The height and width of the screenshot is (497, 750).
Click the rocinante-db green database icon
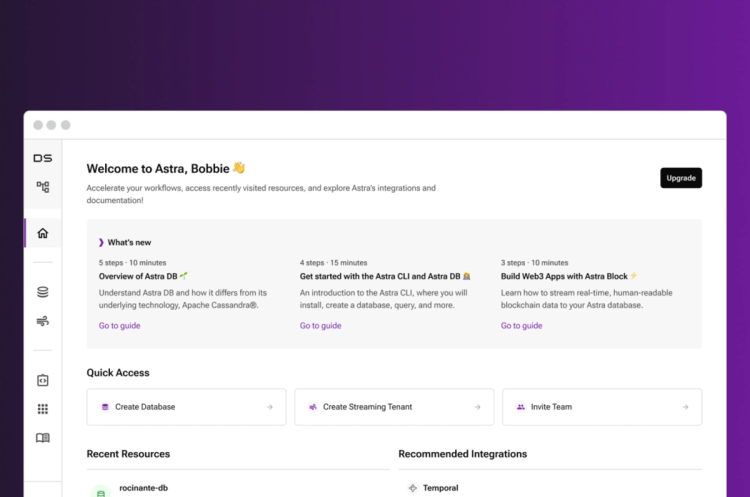(x=101, y=492)
